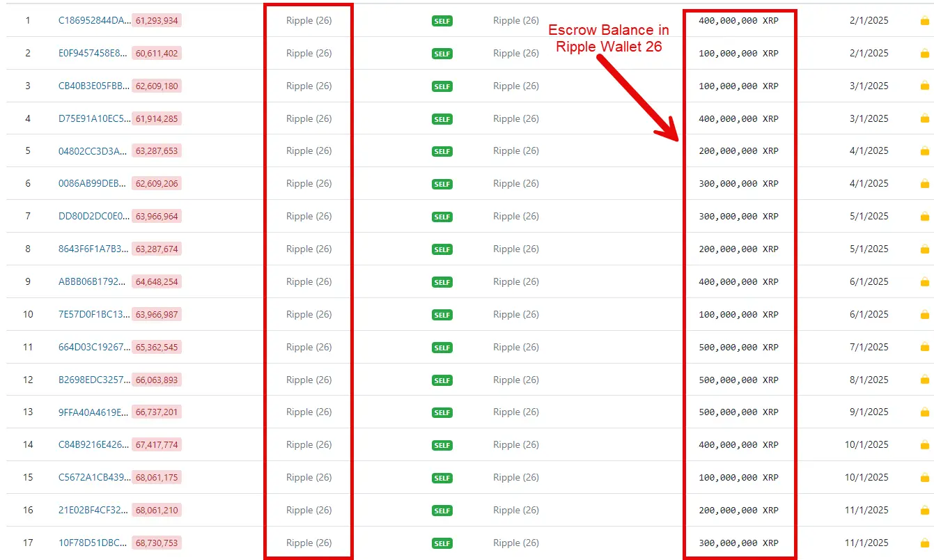
Task: Select 400,000,000 XRP in the ABBB06B1792 row
Action: coord(739,282)
